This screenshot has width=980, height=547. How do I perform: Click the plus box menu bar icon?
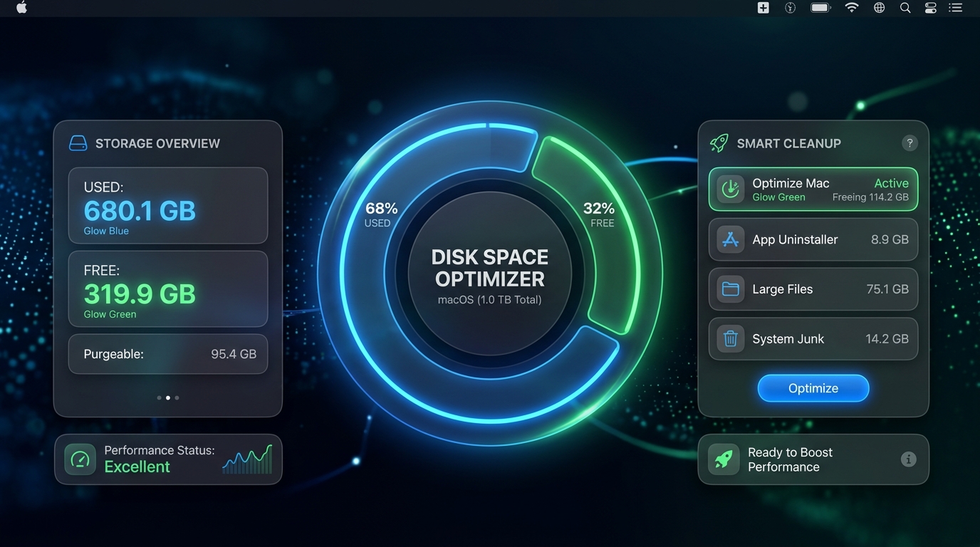(763, 8)
